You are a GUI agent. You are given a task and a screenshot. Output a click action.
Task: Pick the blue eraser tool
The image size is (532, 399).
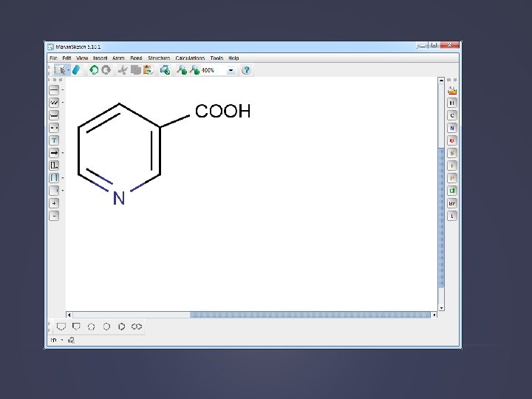point(76,70)
